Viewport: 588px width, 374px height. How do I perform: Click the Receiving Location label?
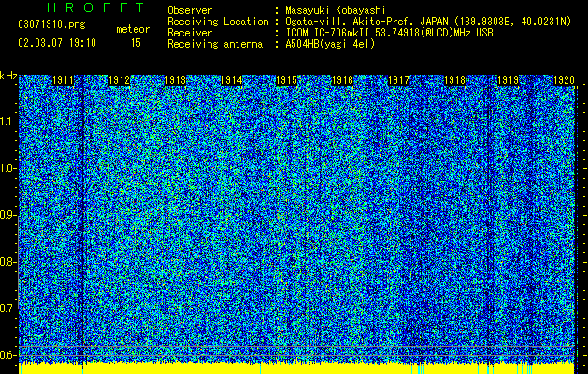218,22
